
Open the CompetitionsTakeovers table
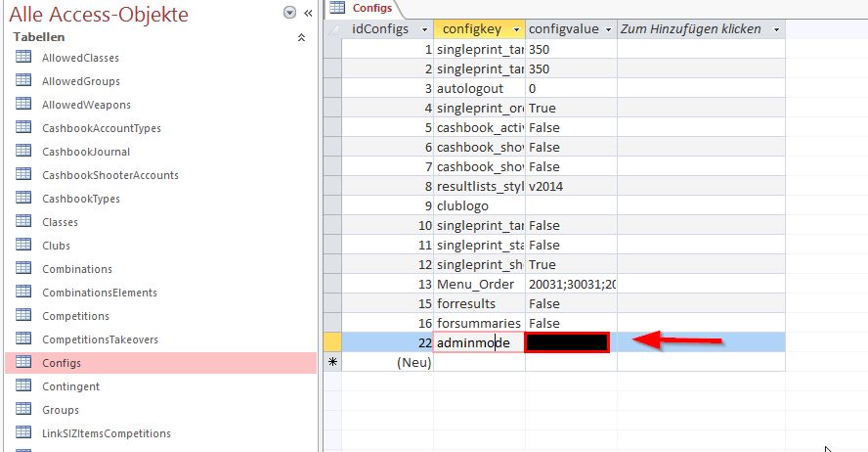[100, 339]
